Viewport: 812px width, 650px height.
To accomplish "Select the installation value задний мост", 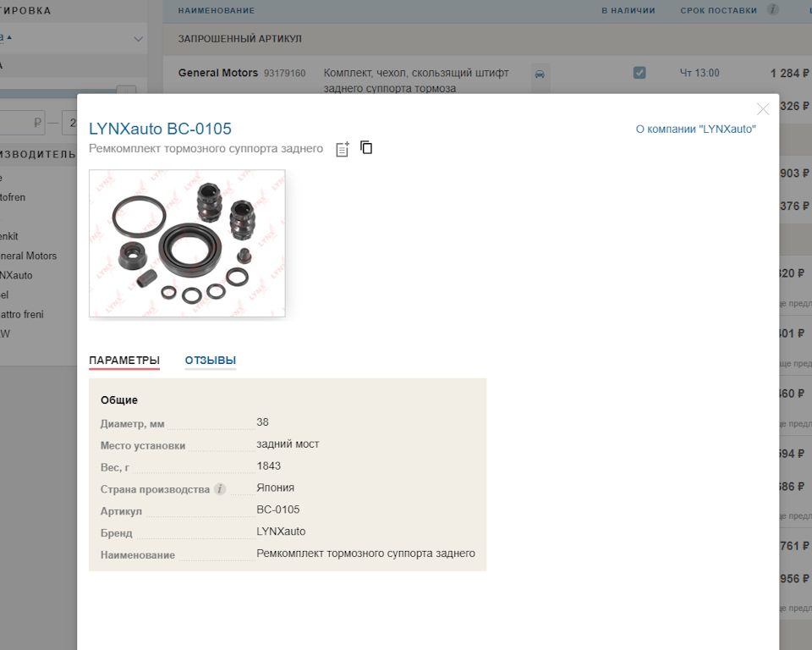I will (x=288, y=443).
